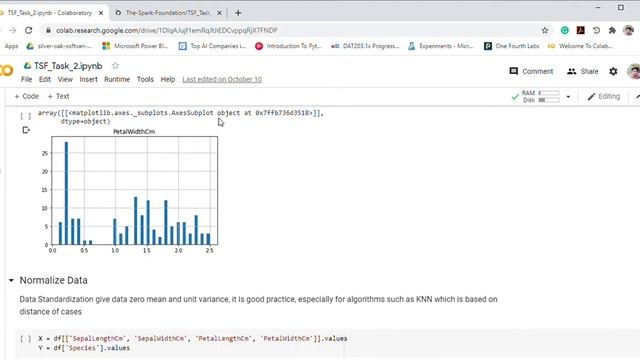
Task: Close the TSF_Task_2.ipynb browser tab
Action: (101, 13)
